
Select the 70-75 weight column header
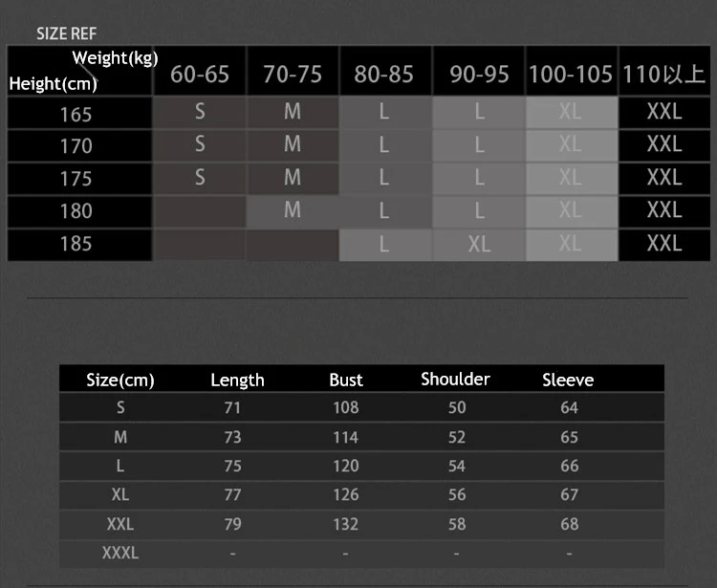[x=293, y=75]
